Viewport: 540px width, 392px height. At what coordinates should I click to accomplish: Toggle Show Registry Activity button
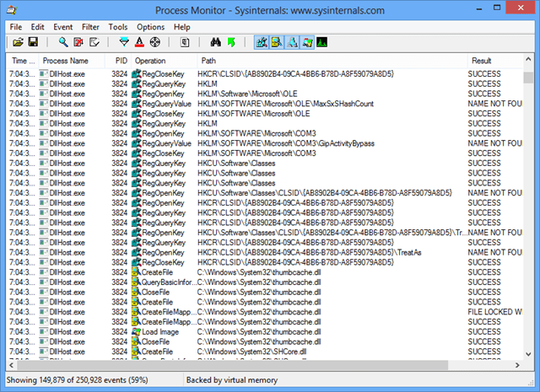click(261, 42)
